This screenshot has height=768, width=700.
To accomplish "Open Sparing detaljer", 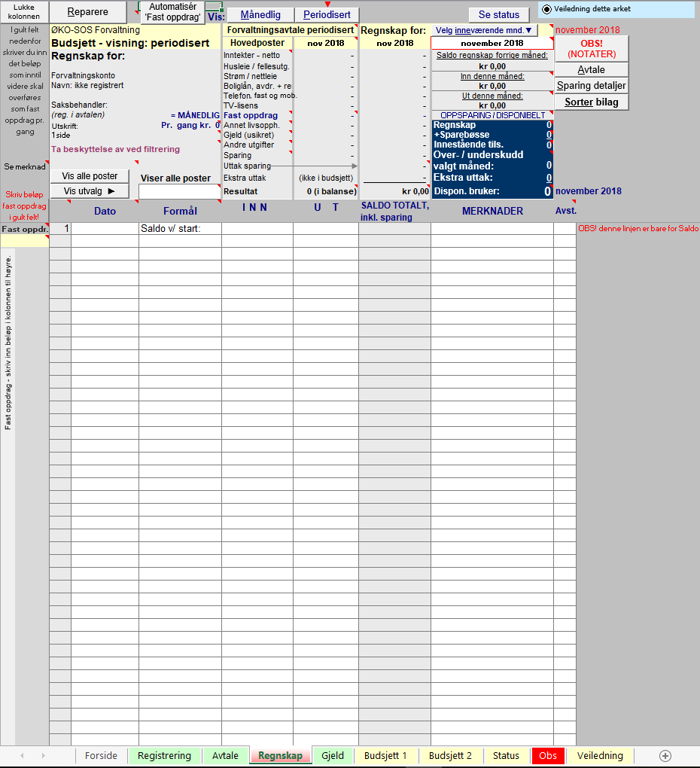I will 592,86.
